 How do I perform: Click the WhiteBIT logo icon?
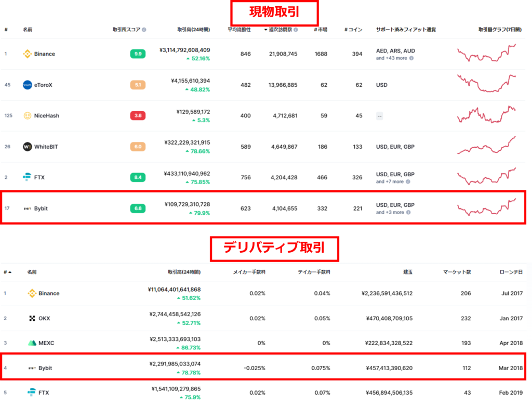tap(27, 147)
